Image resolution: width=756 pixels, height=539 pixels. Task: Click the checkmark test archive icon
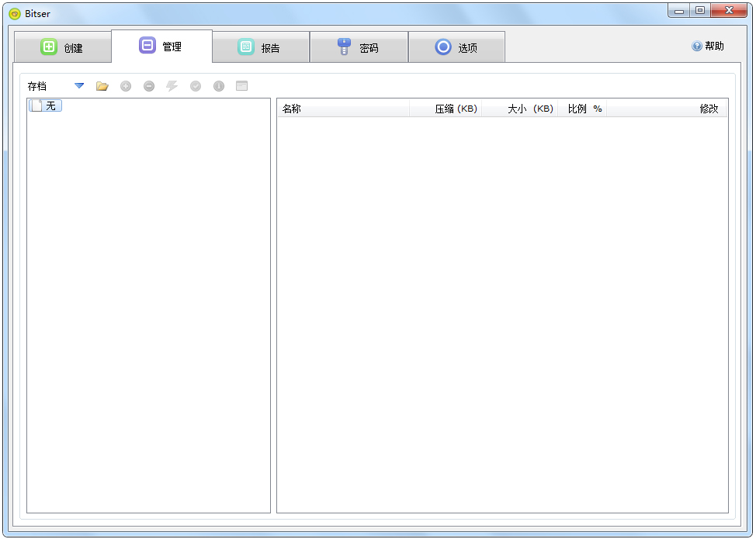tap(196, 86)
